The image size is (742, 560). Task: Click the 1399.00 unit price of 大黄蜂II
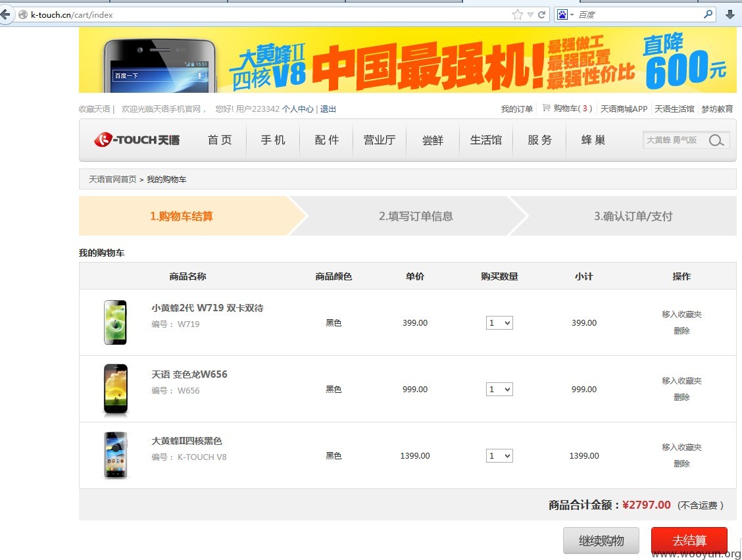tap(415, 456)
